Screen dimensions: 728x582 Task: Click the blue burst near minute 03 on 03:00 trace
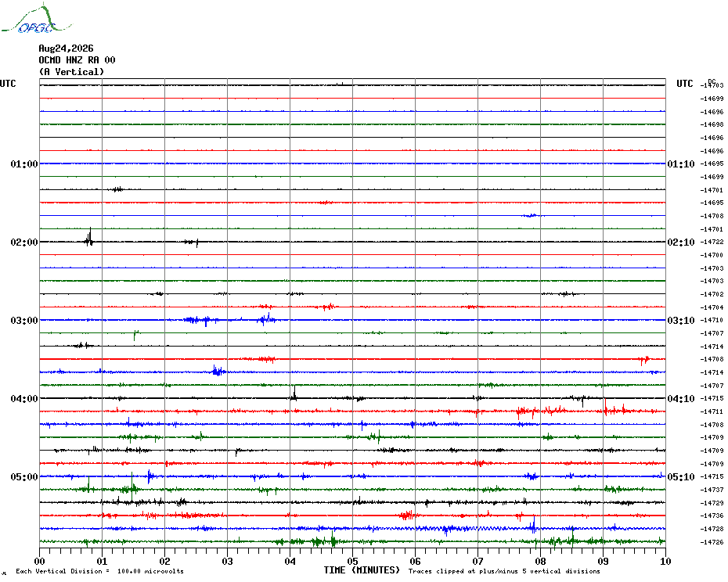203,320
